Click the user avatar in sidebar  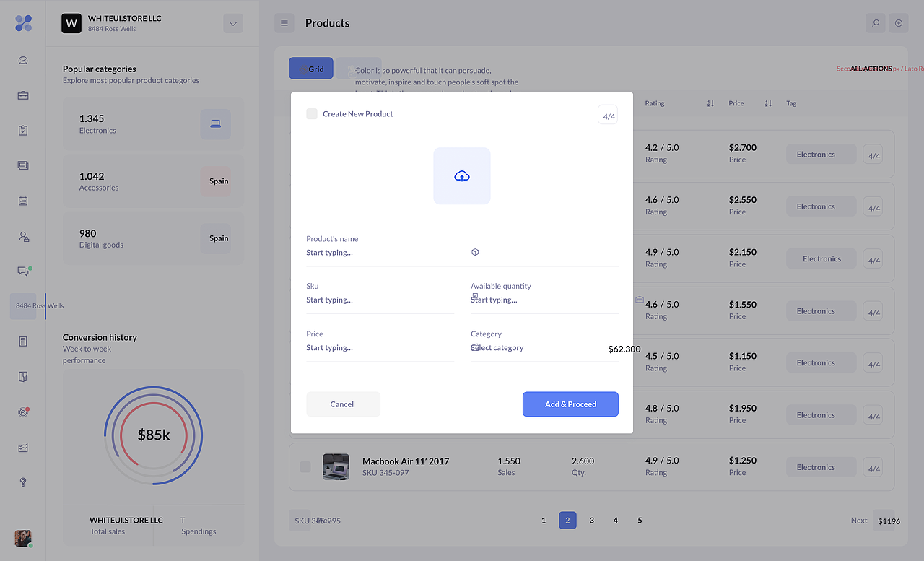[23, 538]
